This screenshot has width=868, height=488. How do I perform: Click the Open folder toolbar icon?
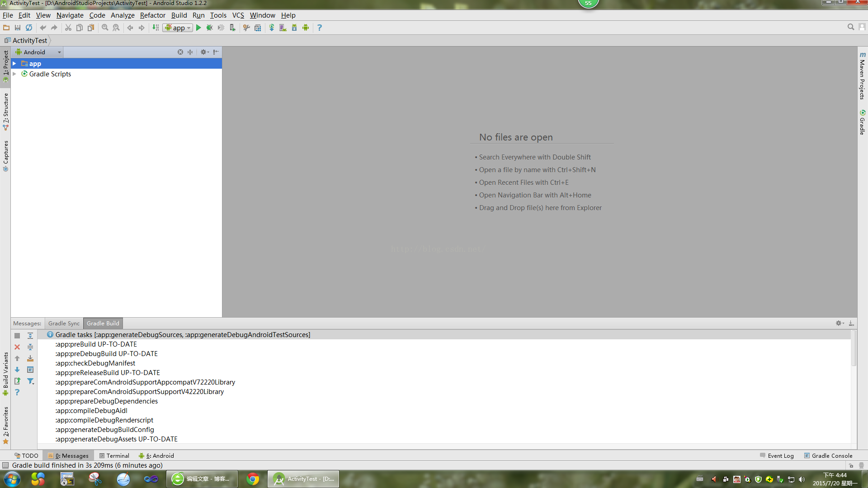tap(6, 28)
